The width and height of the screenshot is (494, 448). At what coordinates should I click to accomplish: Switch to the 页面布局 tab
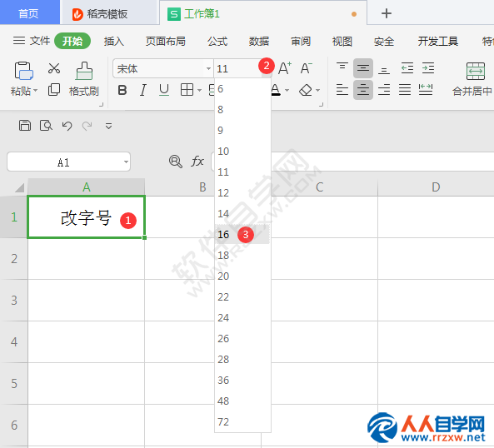[x=166, y=42]
